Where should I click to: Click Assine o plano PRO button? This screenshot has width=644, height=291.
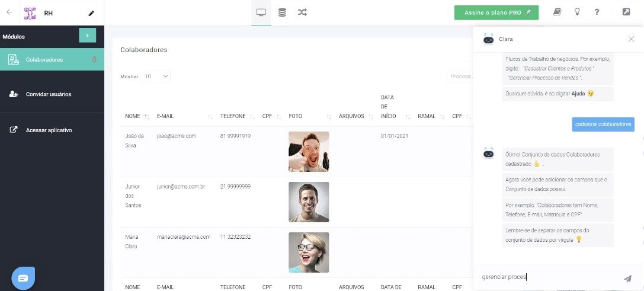pyautogui.click(x=496, y=12)
